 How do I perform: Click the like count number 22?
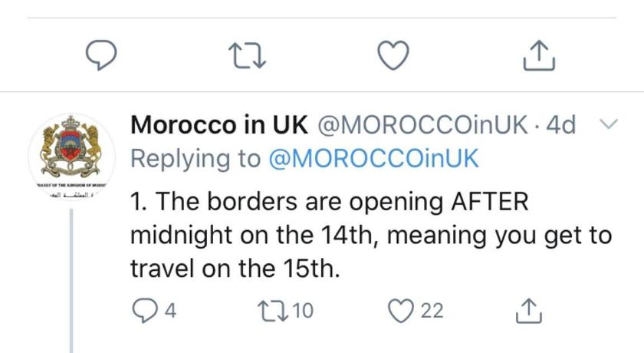coord(432,311)
